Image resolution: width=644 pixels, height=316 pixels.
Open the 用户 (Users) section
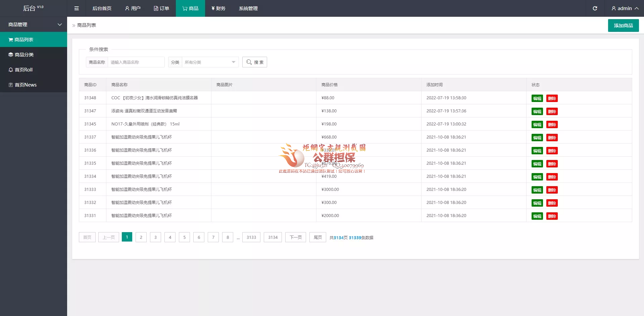pyautogui.click(x=133, y=8)
